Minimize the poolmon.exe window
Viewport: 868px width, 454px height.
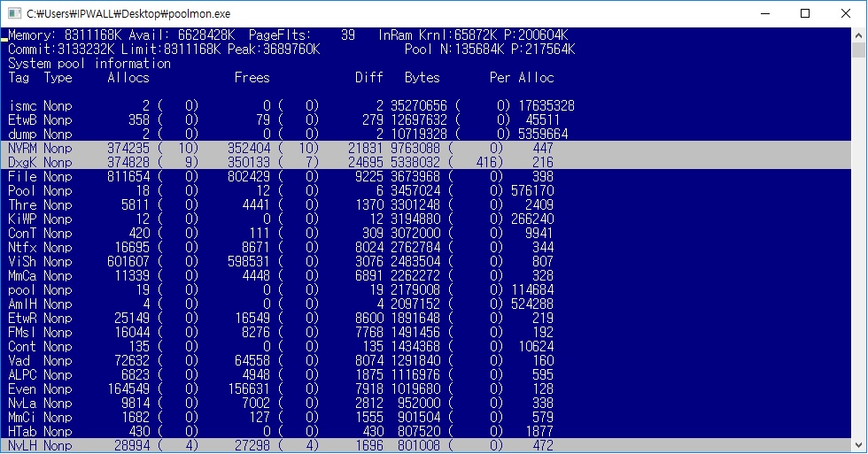[765, 13]
